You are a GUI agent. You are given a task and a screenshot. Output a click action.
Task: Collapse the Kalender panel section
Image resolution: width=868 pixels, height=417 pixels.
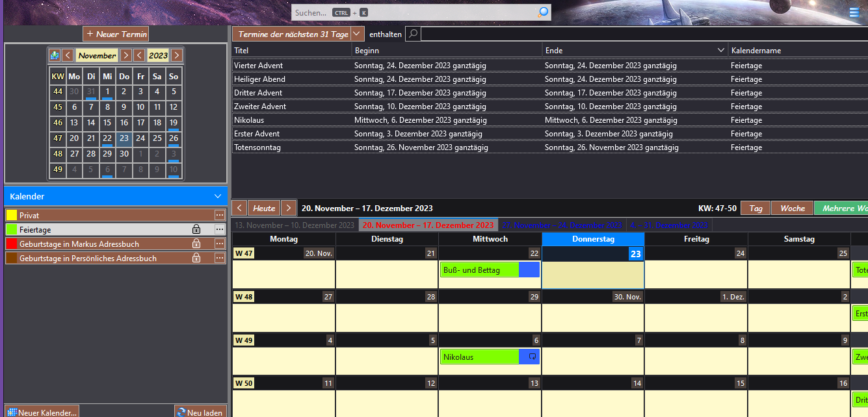[218, 196]
